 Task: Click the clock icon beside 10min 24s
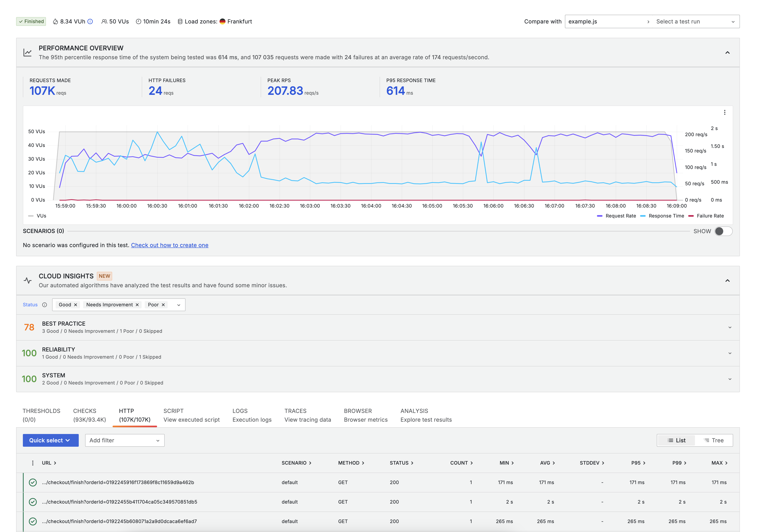point(139,21)
